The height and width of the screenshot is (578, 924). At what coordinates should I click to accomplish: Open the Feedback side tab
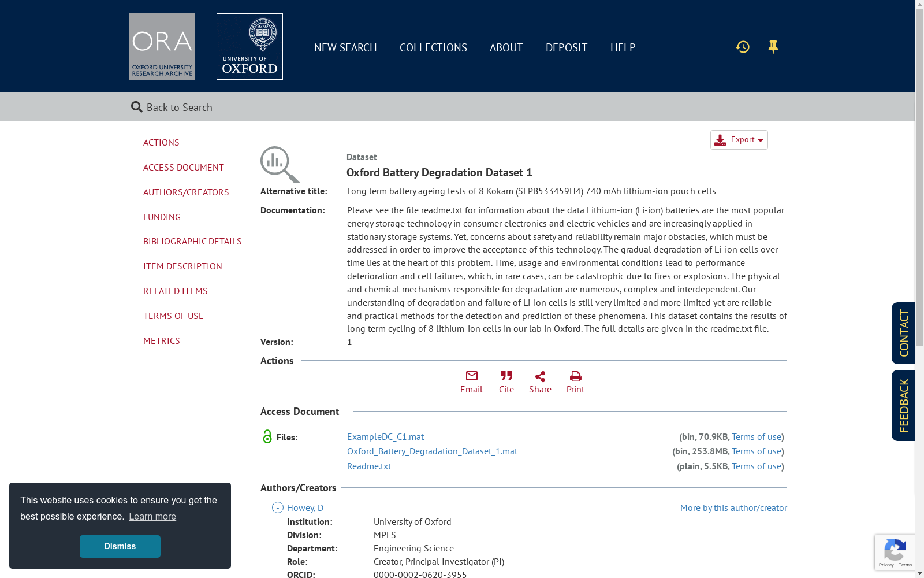point(904,405)
